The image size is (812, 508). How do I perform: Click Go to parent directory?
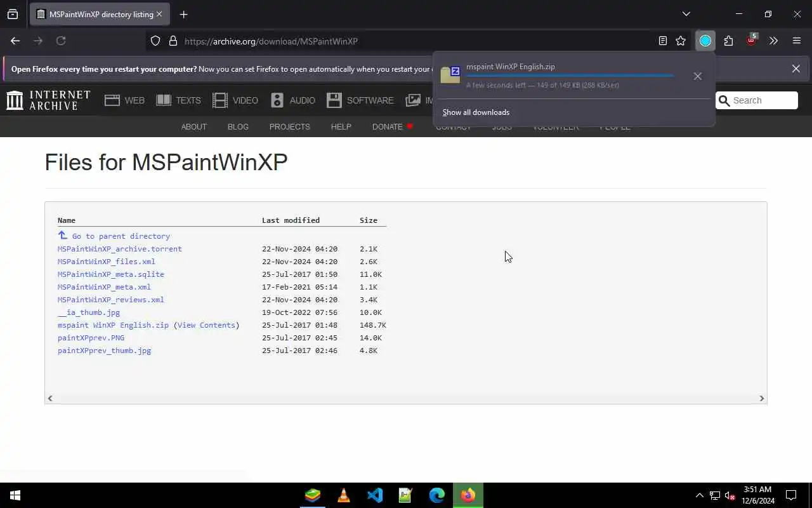[x=121, y=236]
